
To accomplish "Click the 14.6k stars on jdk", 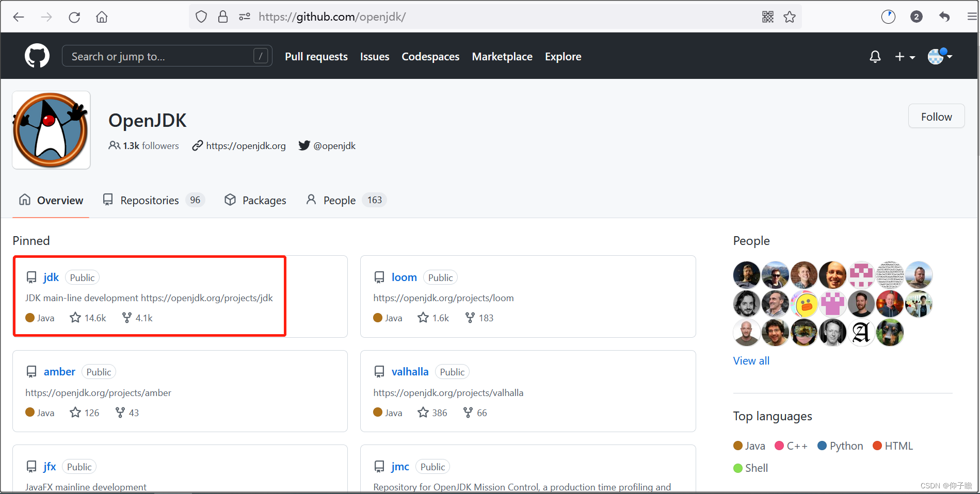I will [88, 318].
